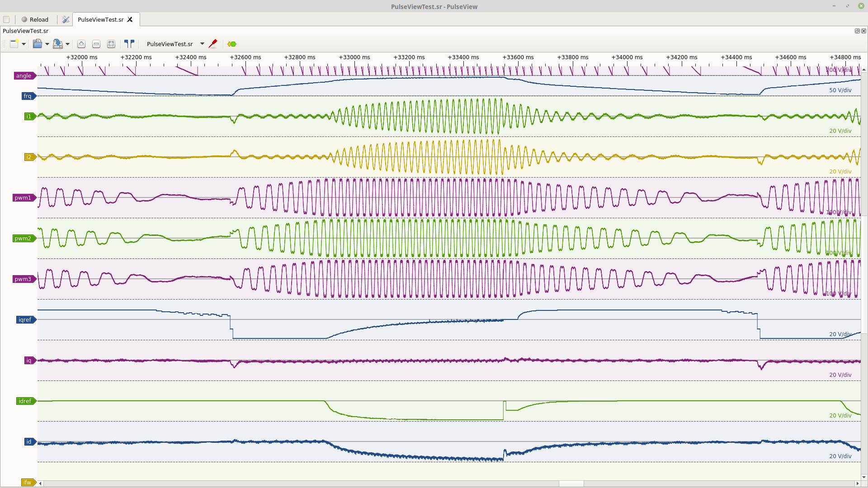Image resolution: width=868 pixels, height=488 pixels.
Task: Open the settings wrench icon
Action: point(66,19)
